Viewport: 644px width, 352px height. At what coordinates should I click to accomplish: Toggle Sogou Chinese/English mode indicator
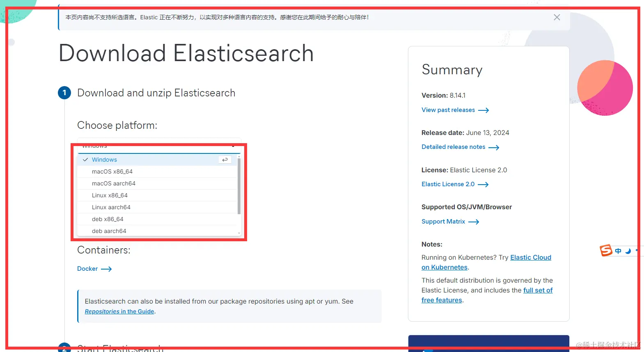coord(618,251)
